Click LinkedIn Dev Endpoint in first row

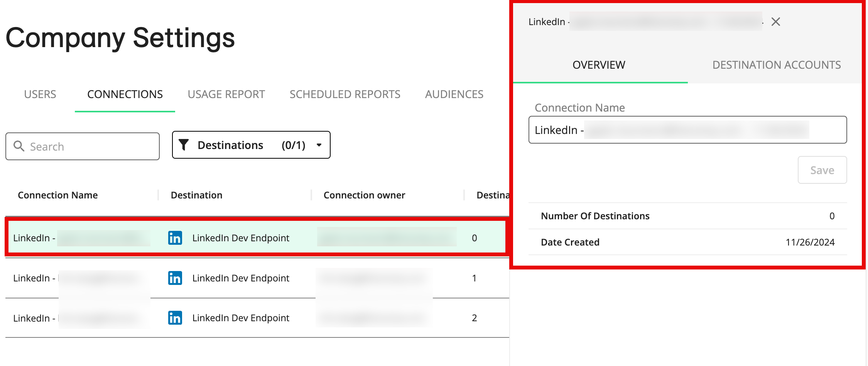(x=241, y=238)
